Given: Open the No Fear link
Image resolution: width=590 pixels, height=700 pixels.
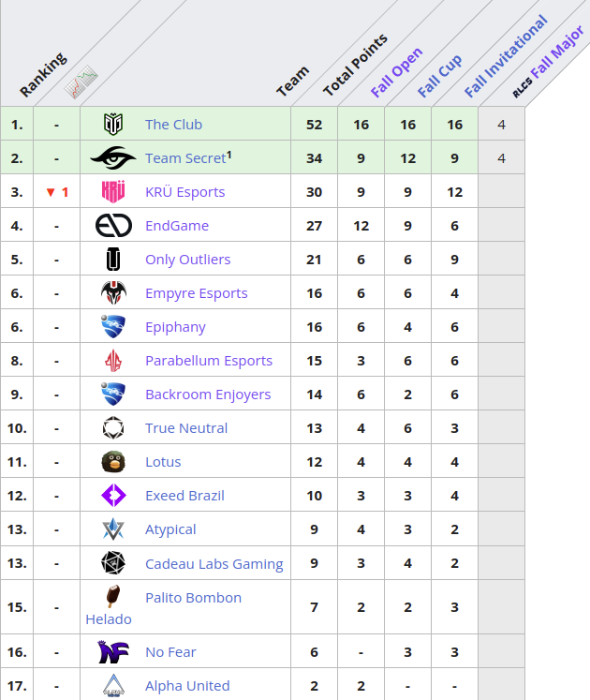Looking at the screenshot, I should 170,652.
